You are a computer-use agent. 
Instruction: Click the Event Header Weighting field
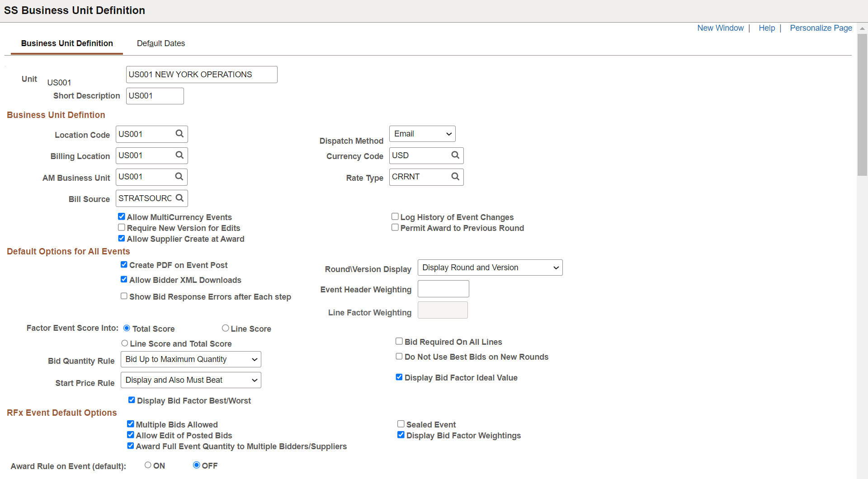443,289
